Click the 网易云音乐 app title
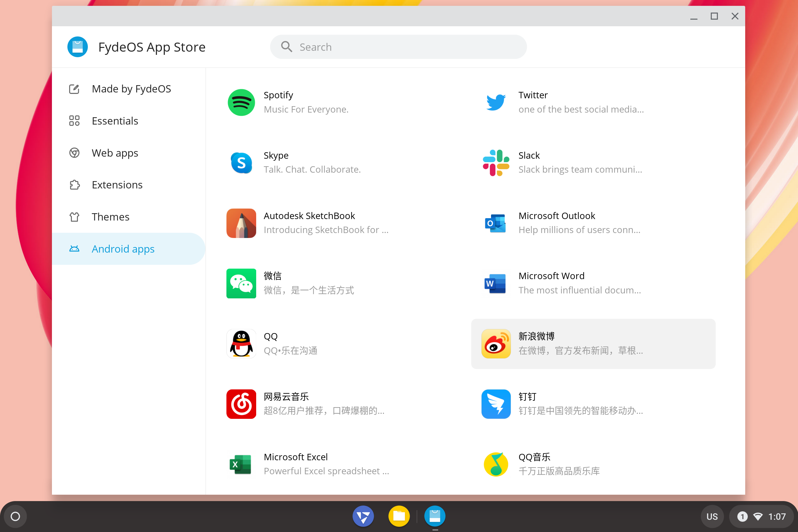Viewport: 798px width, 532px height. point(286,397)
